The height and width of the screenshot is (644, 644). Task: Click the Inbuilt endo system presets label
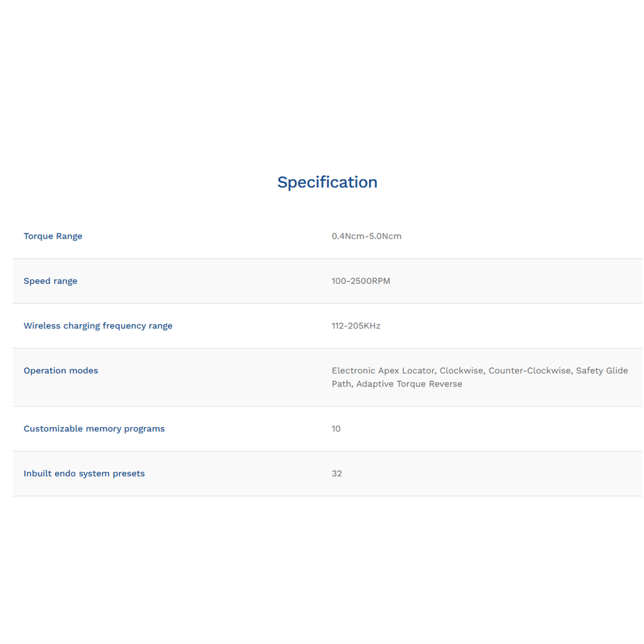coord(84,473)
